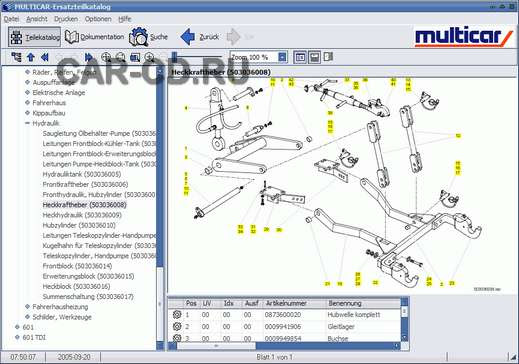
Task: Click the blue up-arrow level icon
Action: point(31,57)
